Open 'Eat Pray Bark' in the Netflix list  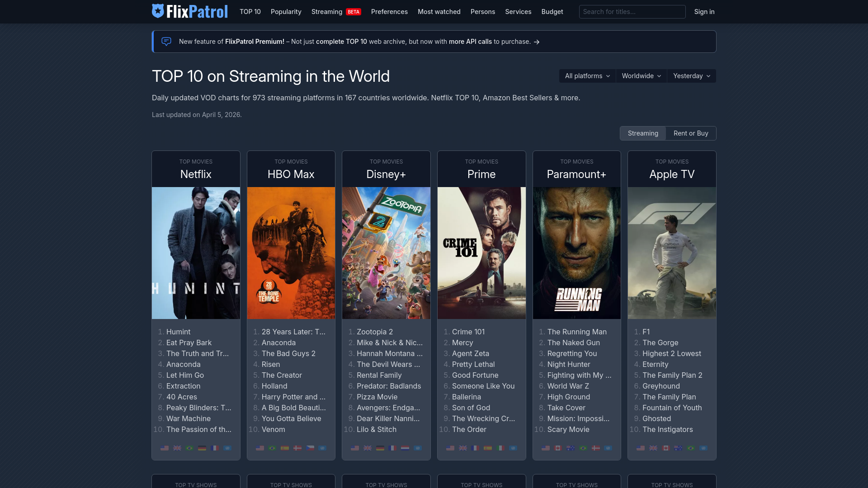click(189, 343)
